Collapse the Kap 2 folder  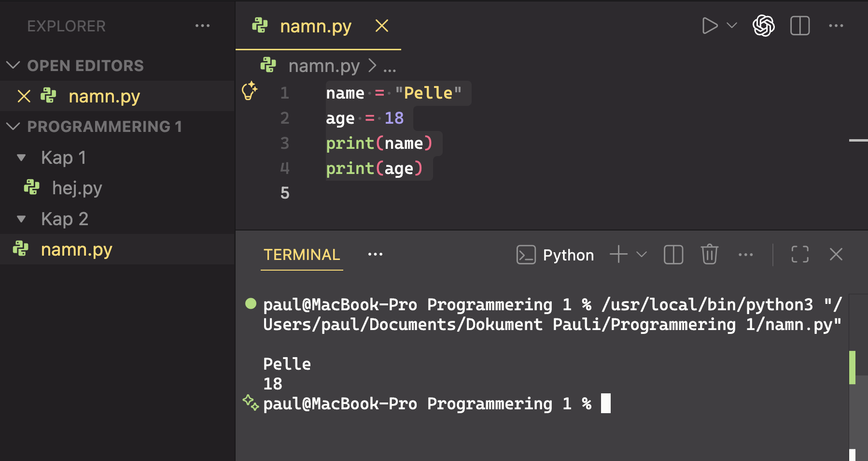coord(21,219)
